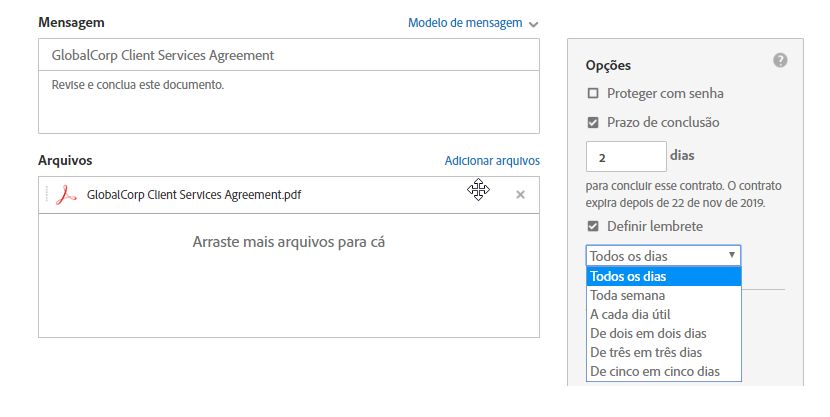Select Todos os dias in the dropdown list
Viewport: 830px width, 417px height.
coord(664,276)
